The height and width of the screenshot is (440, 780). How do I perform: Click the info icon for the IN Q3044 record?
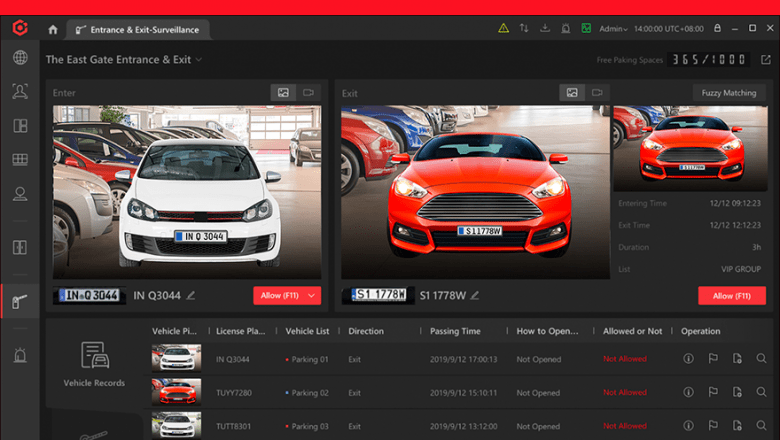click(x=688, y=359)
